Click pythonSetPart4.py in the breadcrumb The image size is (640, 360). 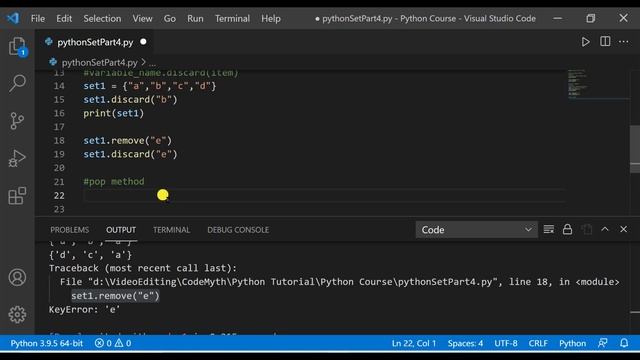point(100,62)
